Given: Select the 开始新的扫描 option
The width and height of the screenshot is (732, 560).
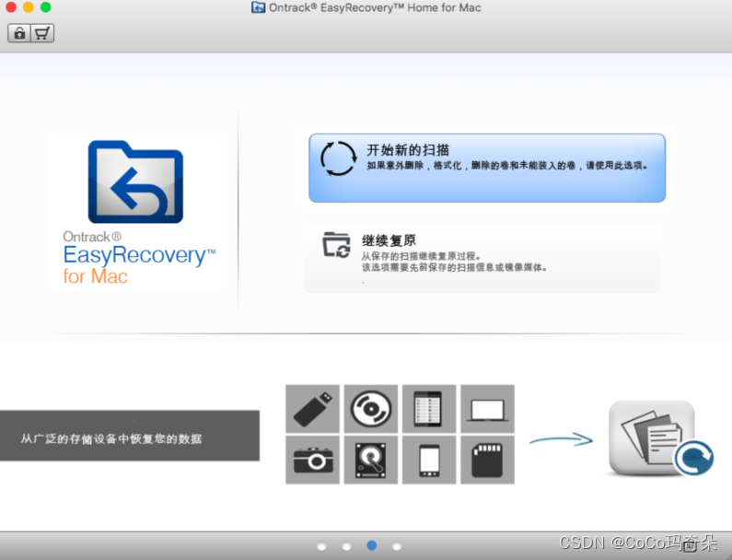Looking at the screenshot, I should point(487,169).
